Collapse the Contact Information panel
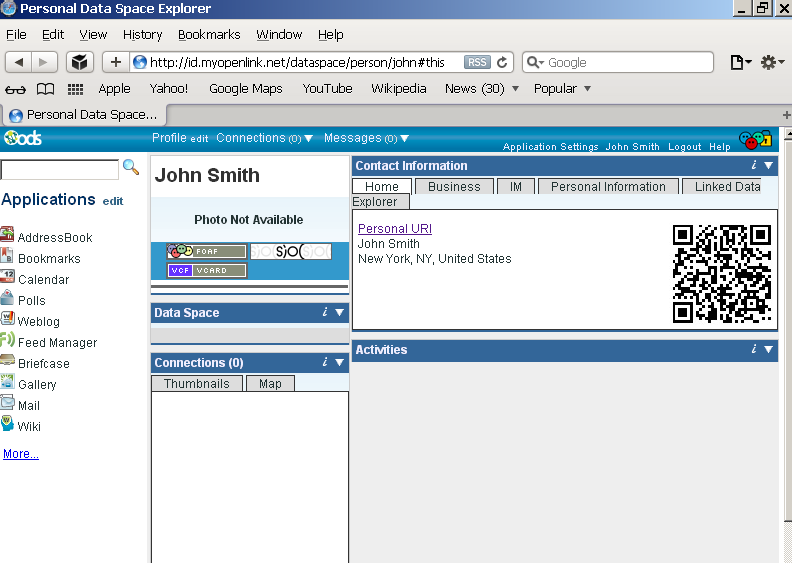792x563 pixels. (x=768, y=166)
